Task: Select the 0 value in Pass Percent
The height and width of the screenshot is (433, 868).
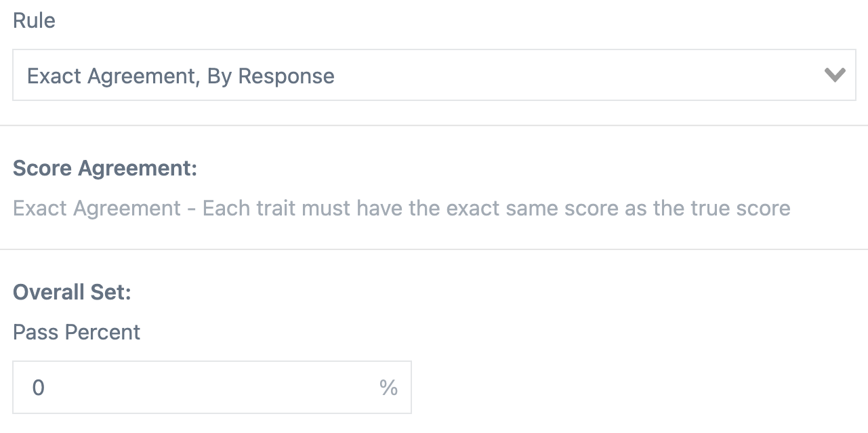Action: 39,387
